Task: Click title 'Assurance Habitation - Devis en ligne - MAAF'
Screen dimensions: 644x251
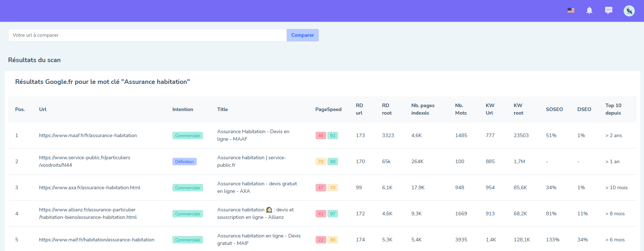Action: tap(253, 135)
